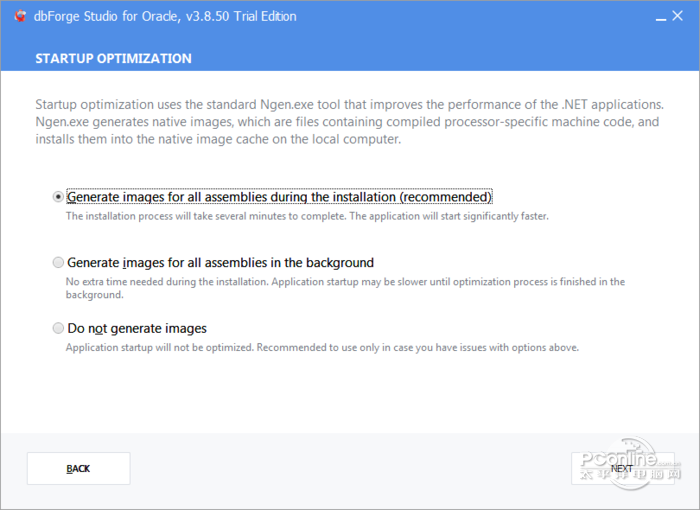700x510 pixels.
Task: Proceed with the NEXT button
Action: tap(621, 468)
